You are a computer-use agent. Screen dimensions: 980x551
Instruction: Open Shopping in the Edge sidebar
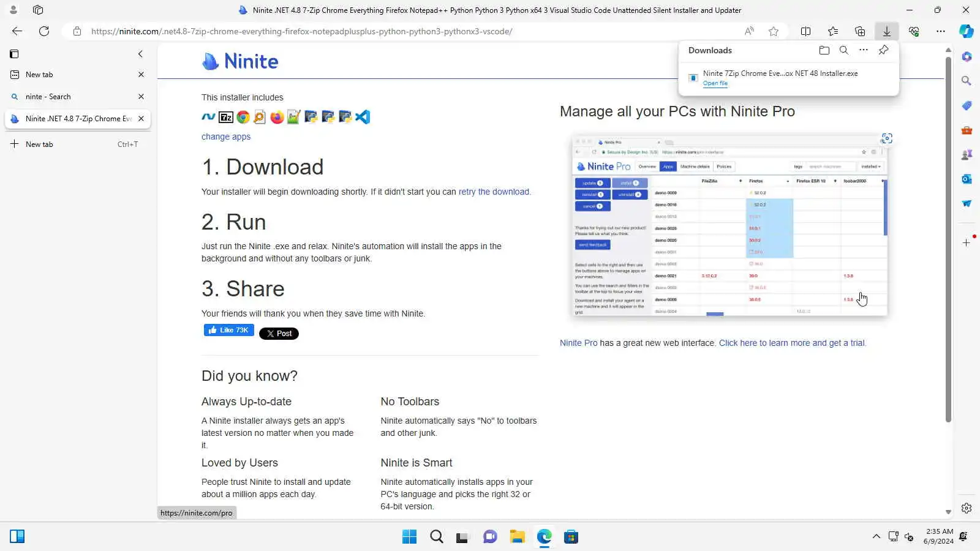click(967, 105)
